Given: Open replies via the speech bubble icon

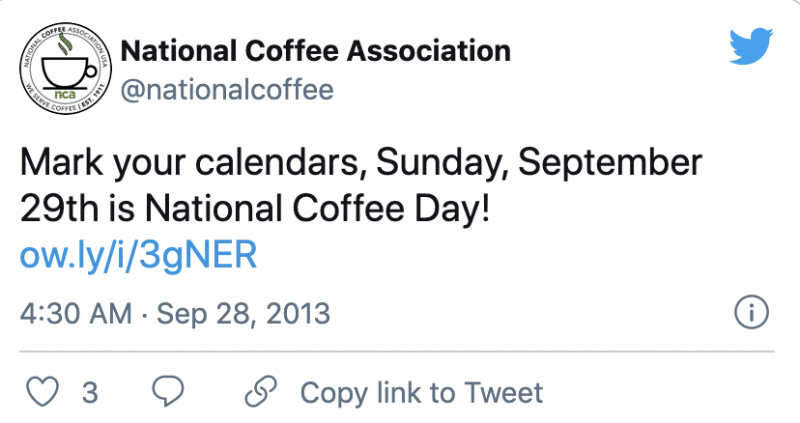Looking at the screenshot, I should coord(168,391).
